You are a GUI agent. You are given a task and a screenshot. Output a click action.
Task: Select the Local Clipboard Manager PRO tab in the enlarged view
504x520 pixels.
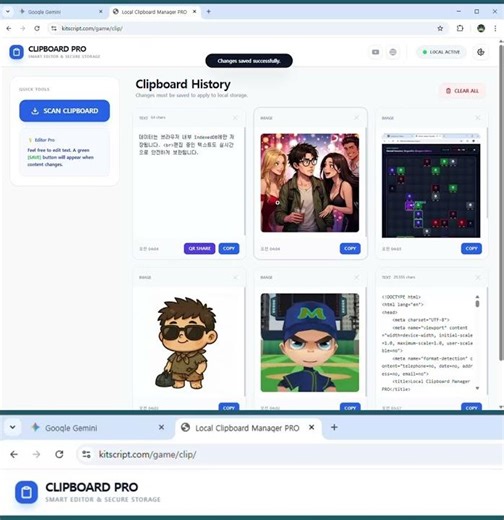[x=247, y=428]
